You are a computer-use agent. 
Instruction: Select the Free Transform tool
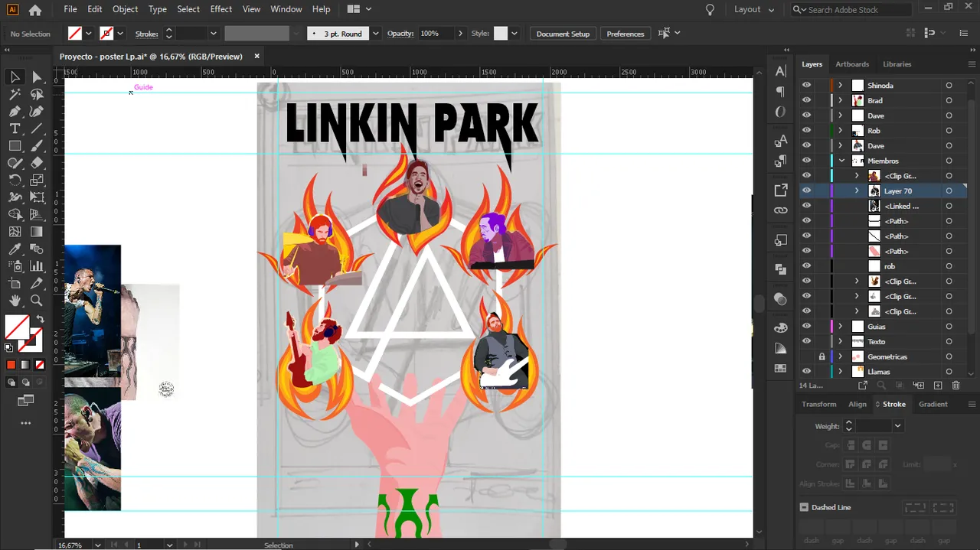[37, 197]
